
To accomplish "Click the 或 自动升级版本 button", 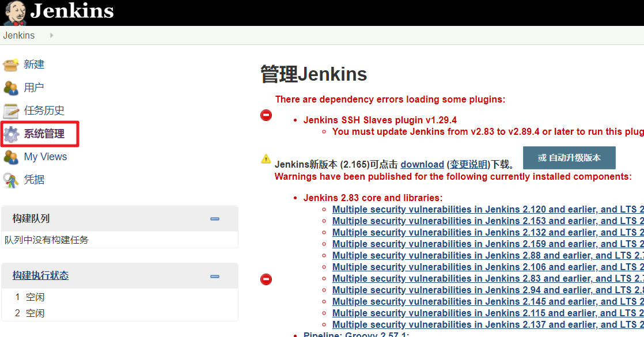I will click(569, 158).
